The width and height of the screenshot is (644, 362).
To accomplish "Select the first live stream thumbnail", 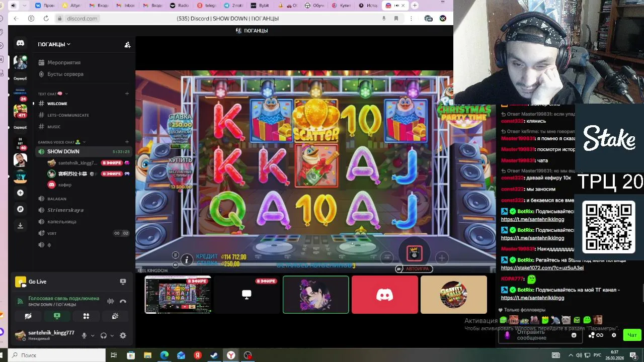I will 178,295.
